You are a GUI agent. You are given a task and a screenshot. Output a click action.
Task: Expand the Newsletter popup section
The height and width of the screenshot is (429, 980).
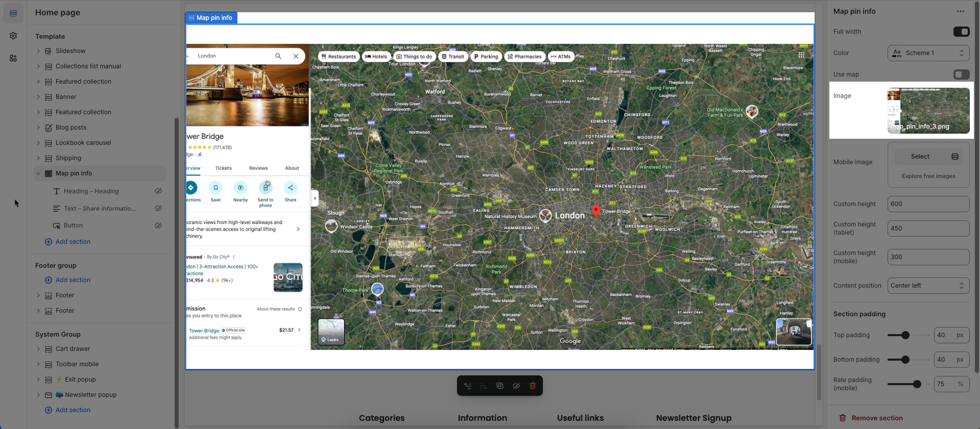point(38,395)
